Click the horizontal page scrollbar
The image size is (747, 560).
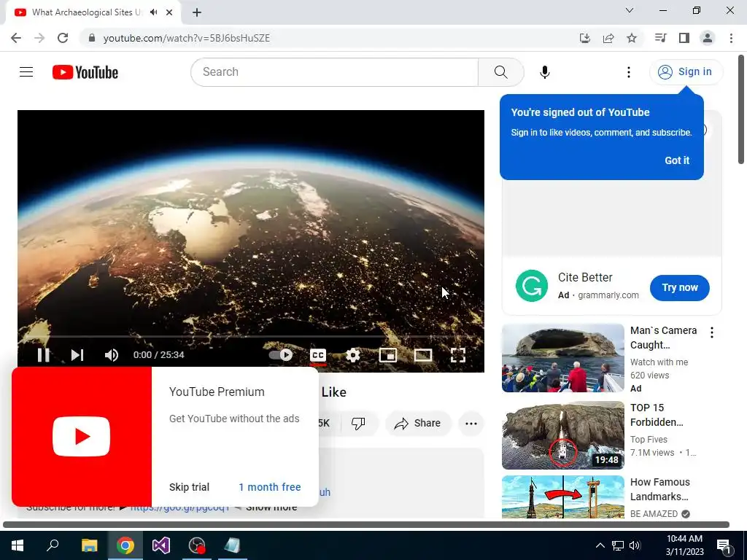[366, 525]
